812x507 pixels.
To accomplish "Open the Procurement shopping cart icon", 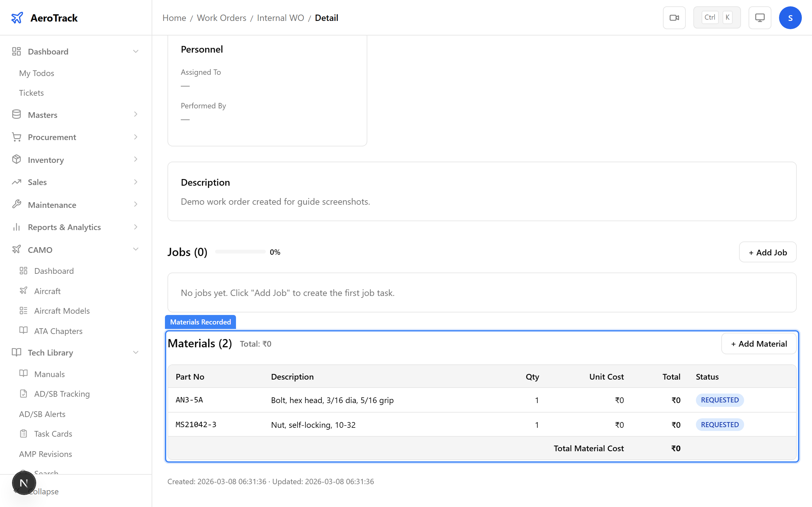I will [16, 137].
